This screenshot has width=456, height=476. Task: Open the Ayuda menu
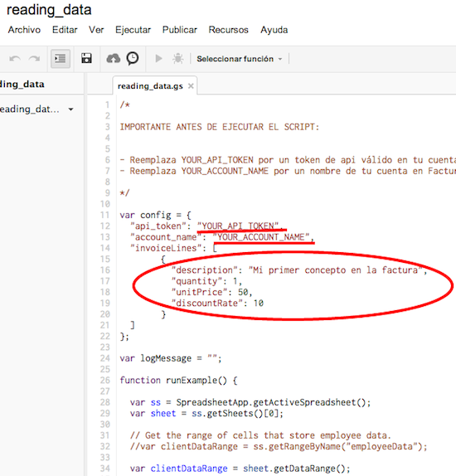click(274, 30)
